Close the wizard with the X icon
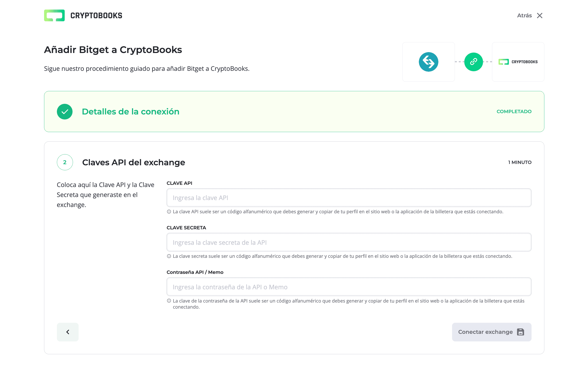The width and height of the screenshot is (588, 374). click(540, 15)
